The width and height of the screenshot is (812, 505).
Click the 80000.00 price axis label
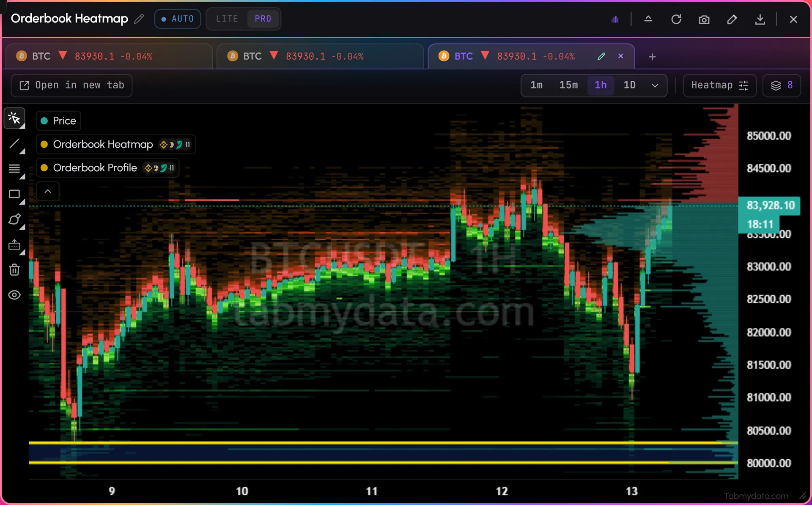[x=769, y=463]
